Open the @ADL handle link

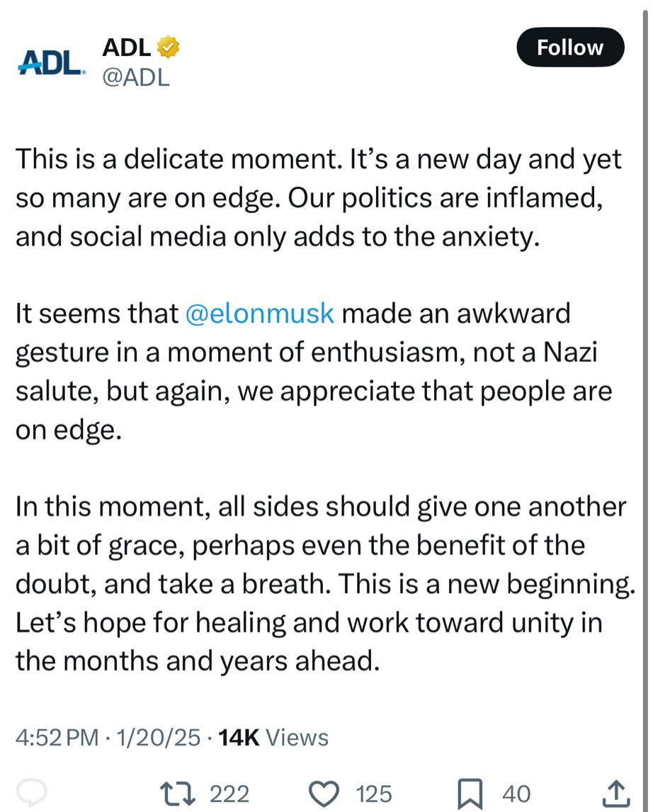click(x=136, y=77)
